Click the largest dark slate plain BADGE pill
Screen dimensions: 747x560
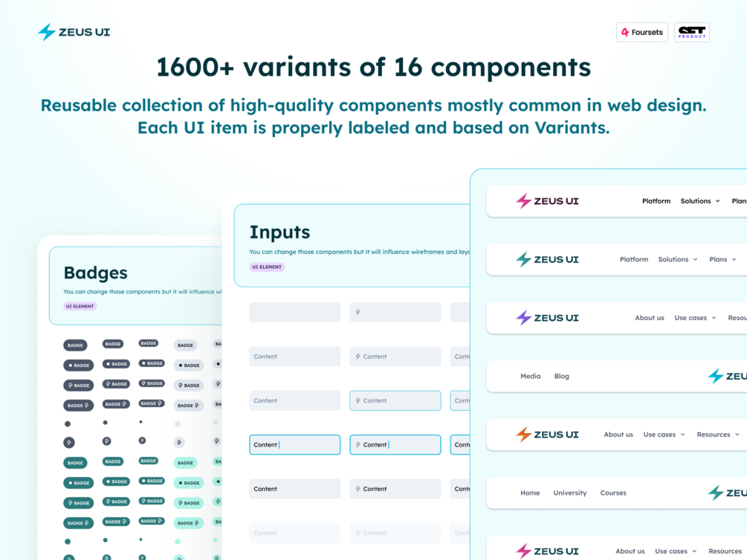(x=75, y=345)
